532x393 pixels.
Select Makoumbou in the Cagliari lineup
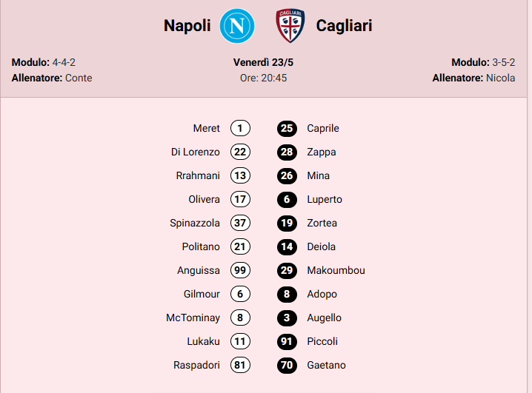coord(336,270)
